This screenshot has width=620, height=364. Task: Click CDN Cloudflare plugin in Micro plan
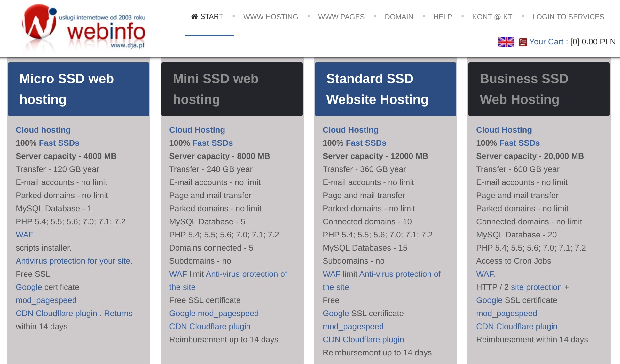[x=56, y=313]
